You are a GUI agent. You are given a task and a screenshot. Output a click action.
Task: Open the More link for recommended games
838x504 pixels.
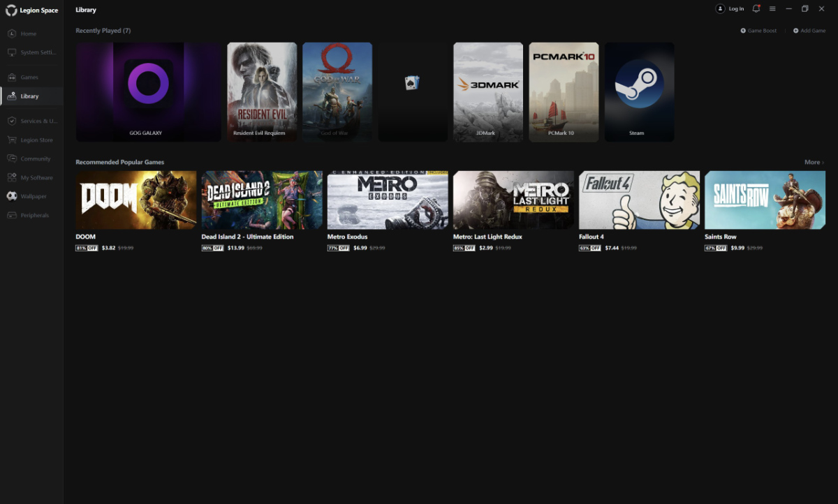click(814, 162)
